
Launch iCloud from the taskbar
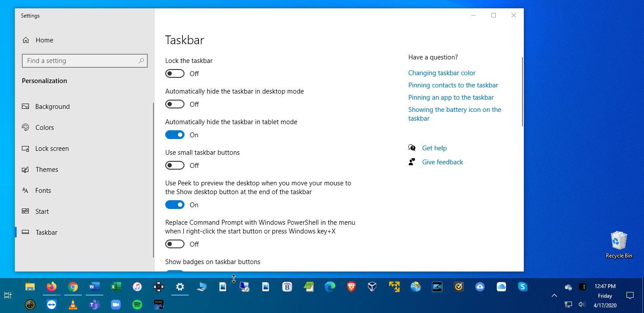501,287
